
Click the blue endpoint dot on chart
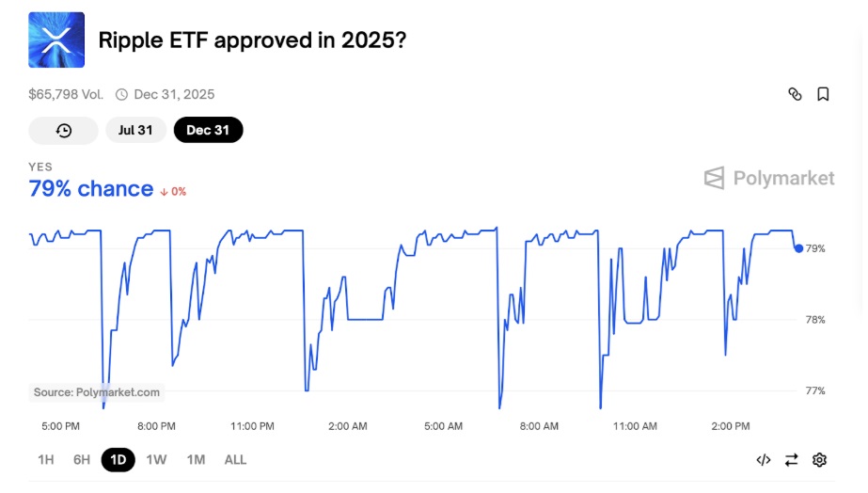point(798,248)
